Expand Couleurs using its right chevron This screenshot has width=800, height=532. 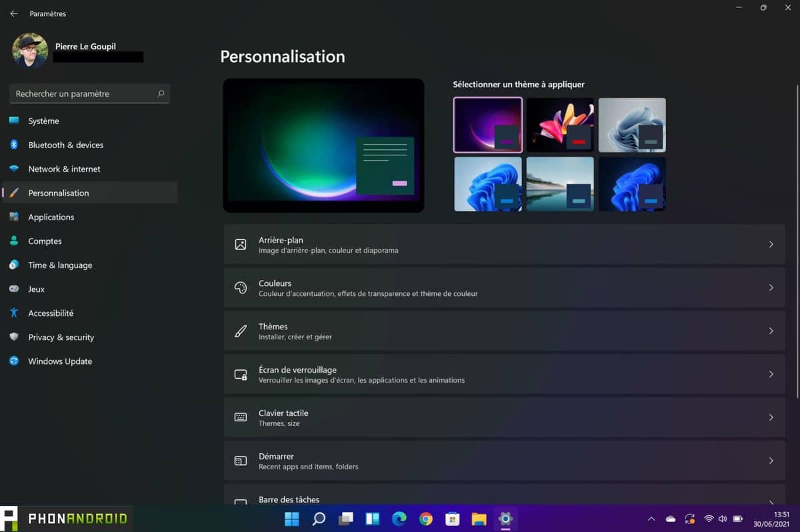click(771, 288)
